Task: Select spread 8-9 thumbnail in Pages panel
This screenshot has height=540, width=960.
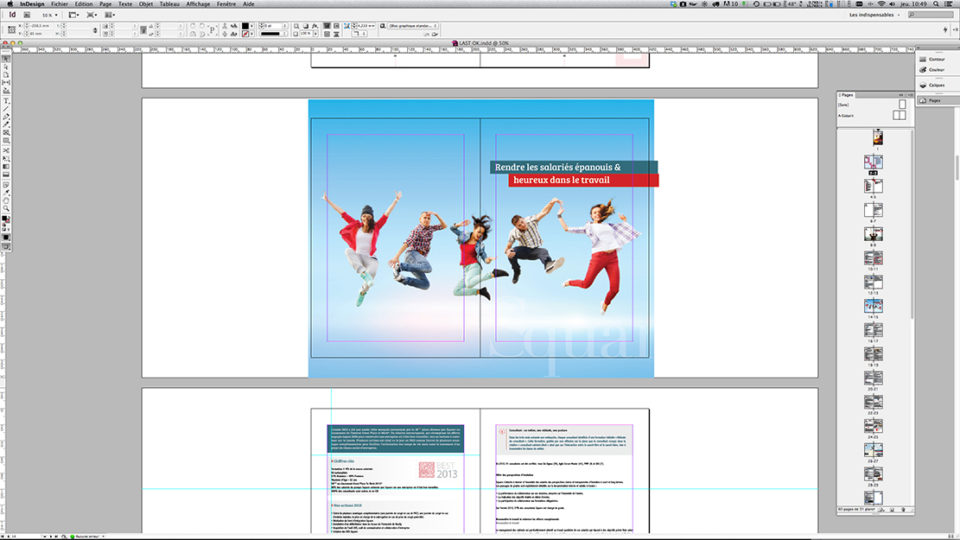Action: coord(873,234)
